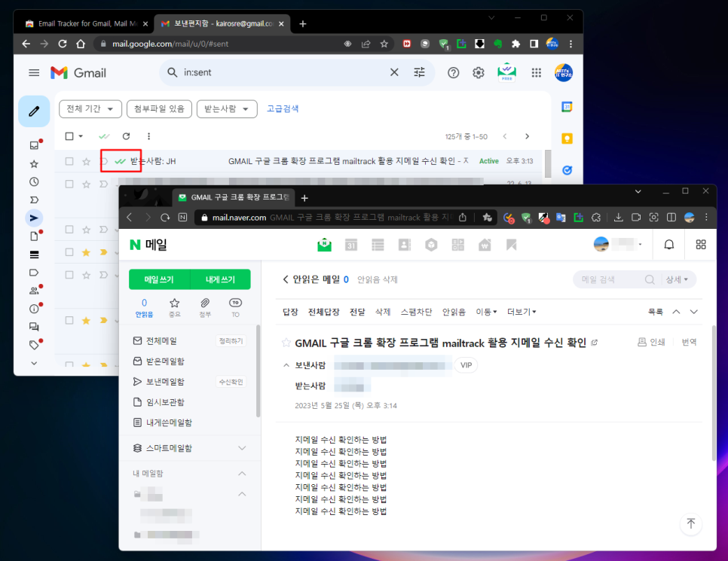Click Naver 수신확인 read receipt button
This screenshot has width=728, height=561.
(x=231, y=382)
